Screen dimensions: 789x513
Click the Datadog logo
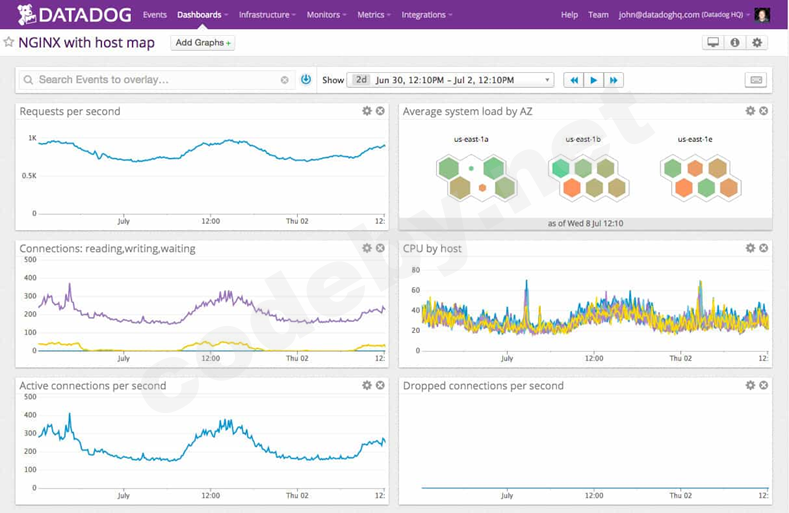pos(74,15)
